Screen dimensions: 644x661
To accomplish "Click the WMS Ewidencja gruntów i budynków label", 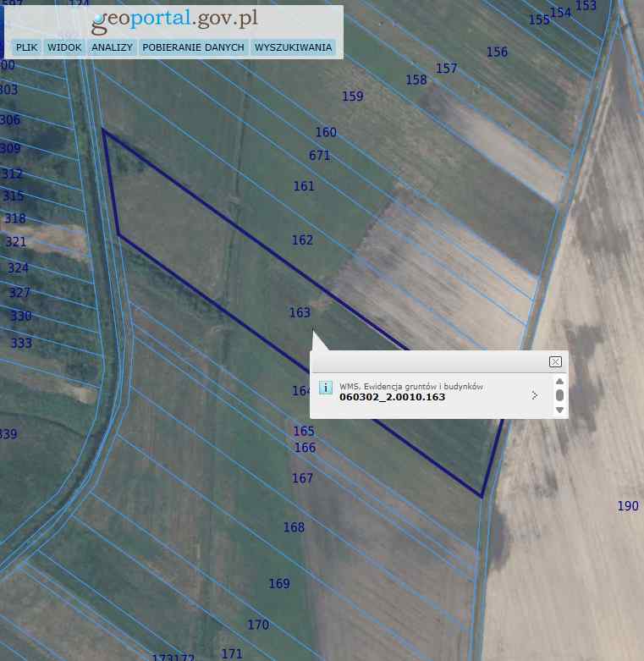I will (x=411, y=386).
